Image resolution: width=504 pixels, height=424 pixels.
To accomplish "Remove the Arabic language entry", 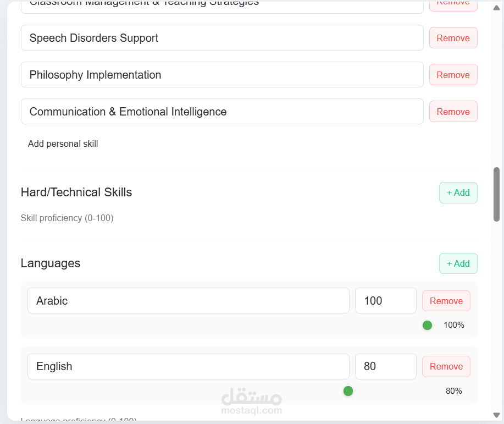I will coord(446,301).
